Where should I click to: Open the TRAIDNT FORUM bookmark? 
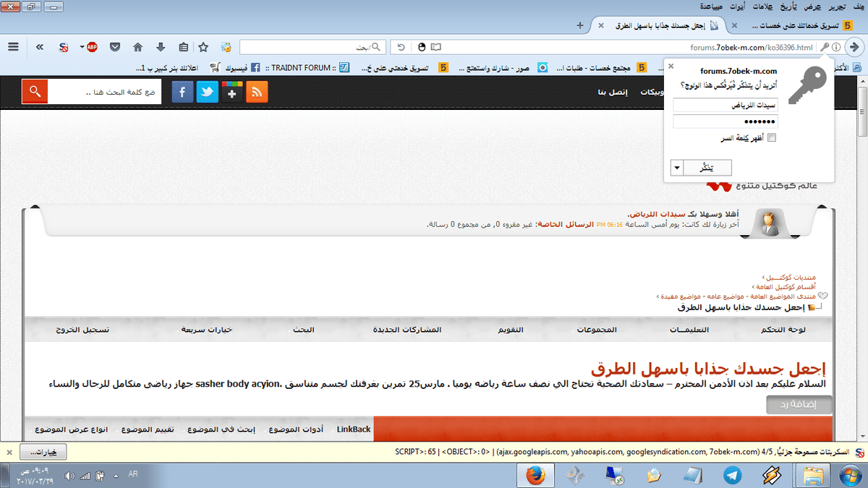(x=308, y=68)
